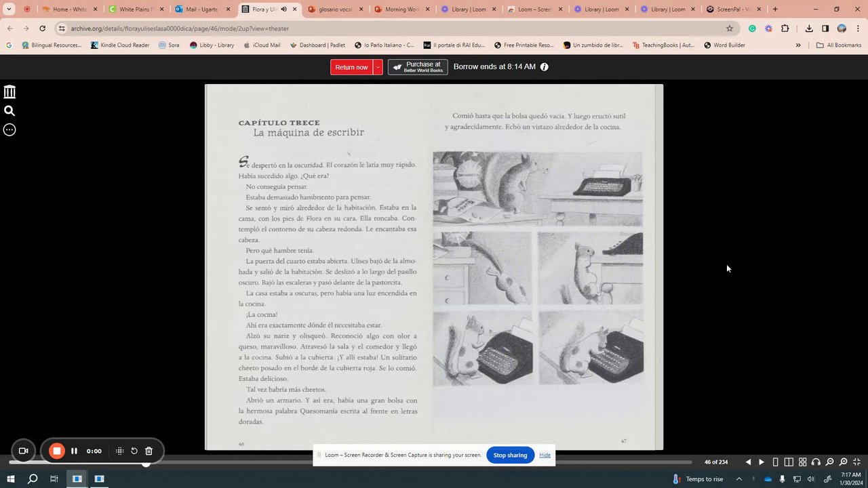
Task: Open Windows Task View
Action: [x=54, y=479]
